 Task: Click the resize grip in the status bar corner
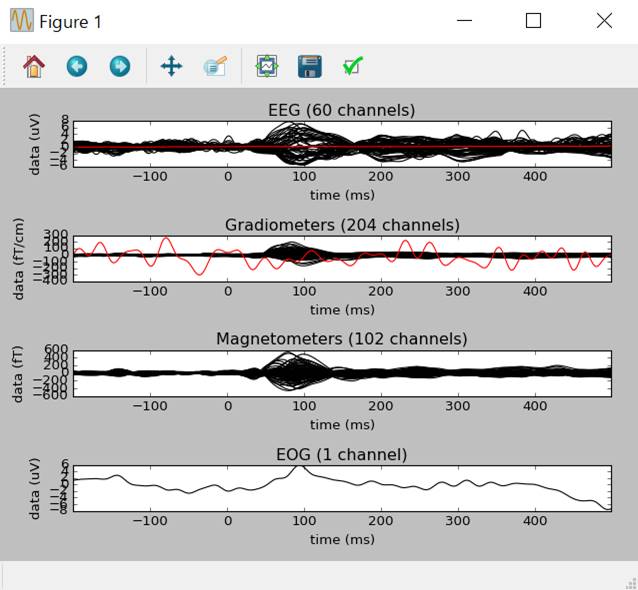(x=629, y=582)
